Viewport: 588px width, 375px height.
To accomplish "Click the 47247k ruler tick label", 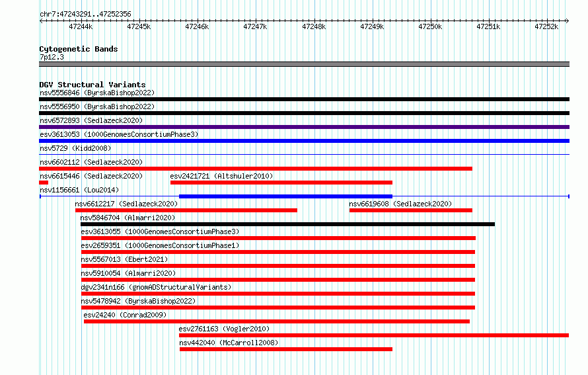I will coord(255,26).
